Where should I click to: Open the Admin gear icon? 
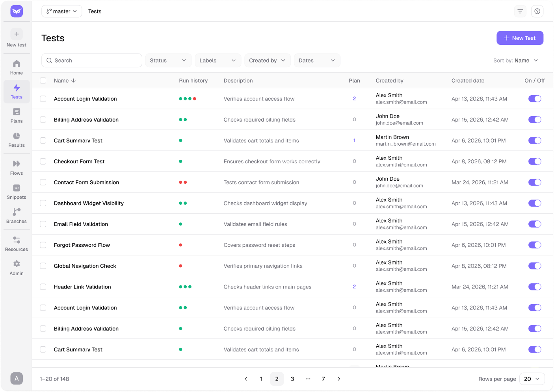point(17,264)
